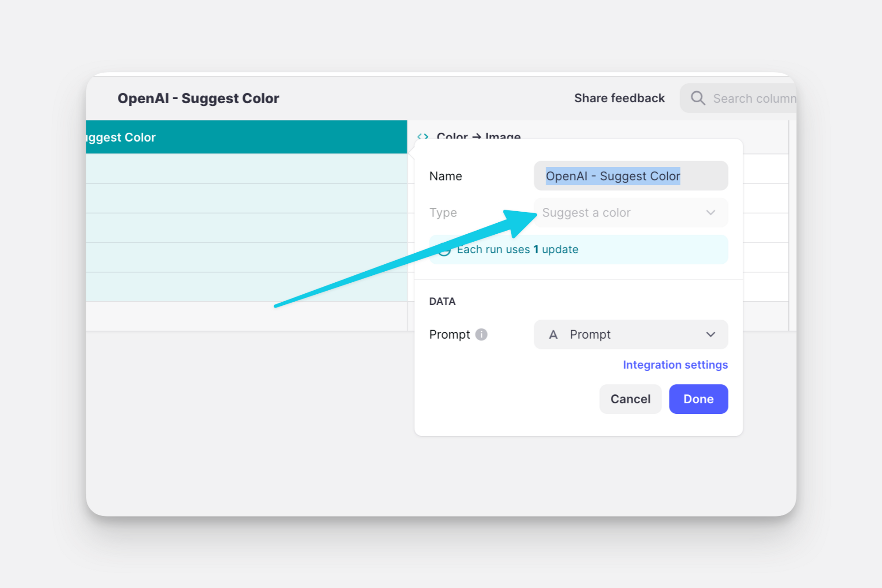Click the text-type A icon in Prompt selector
The height and width of the screenshot is (588, 882).
point(553,335)
